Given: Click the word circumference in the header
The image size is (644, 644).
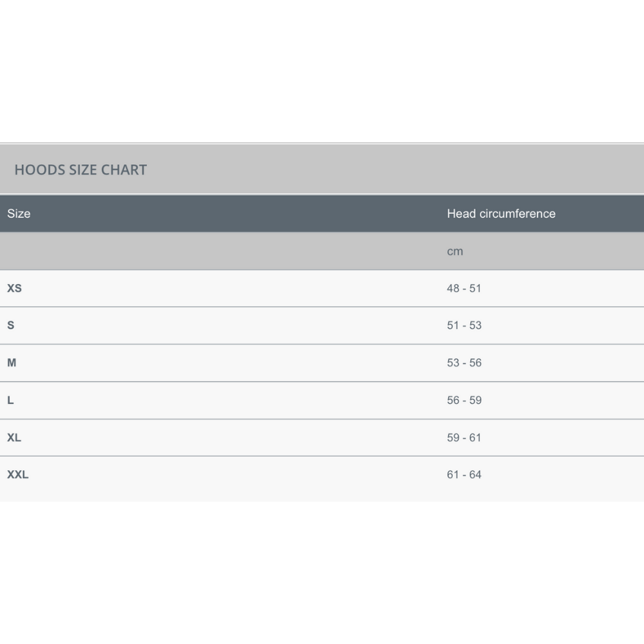Looking at the screenshot, I should point(517,214).
